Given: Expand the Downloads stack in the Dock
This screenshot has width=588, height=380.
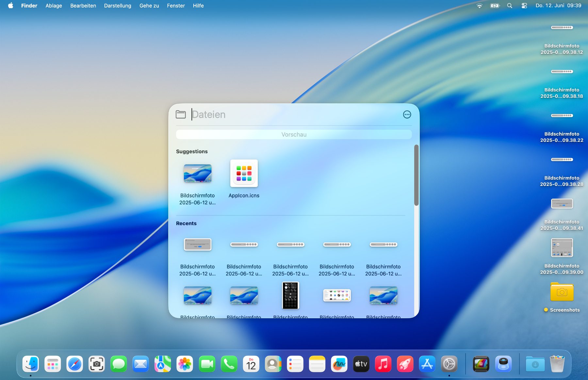Looking at the screenshot, I should click(535, 364).
